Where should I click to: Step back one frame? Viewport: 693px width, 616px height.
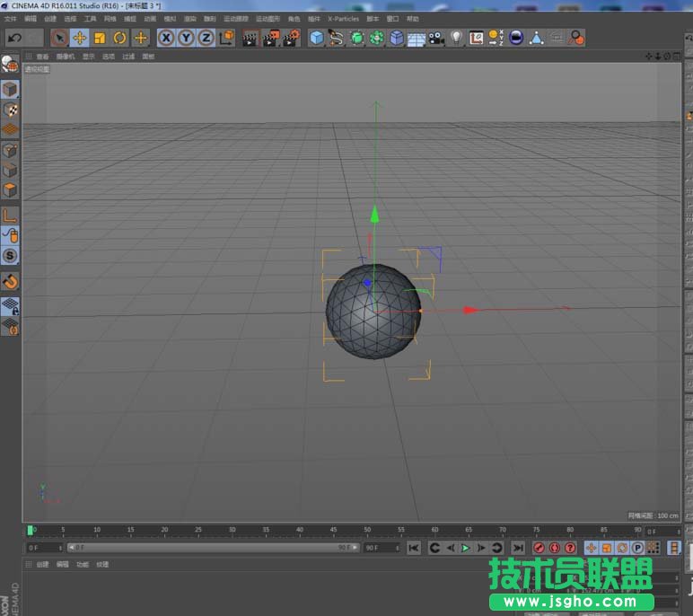(451, 548)
